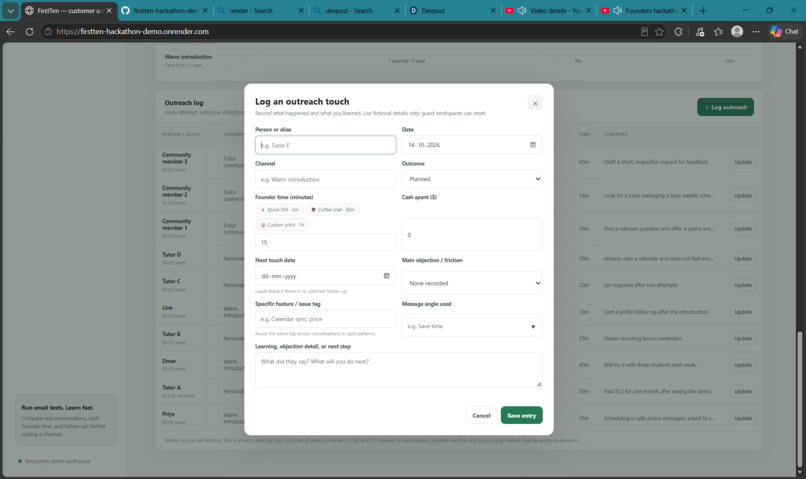The image size is (806, 479).
Task: Close the render - Search tab
Action: click(x=301, y=10)
